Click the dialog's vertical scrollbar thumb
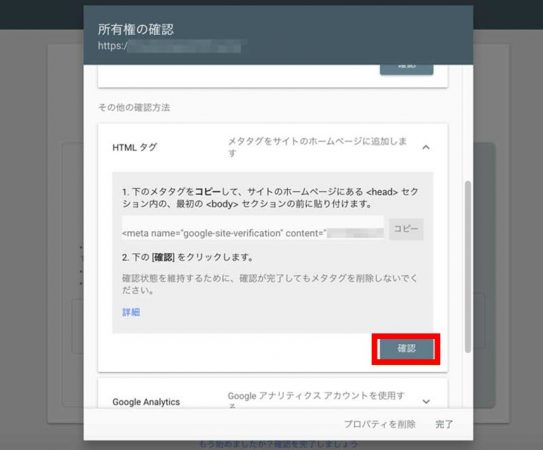Image resolution: width=543 pixels, height=450 pixels. tap(468, 266)
